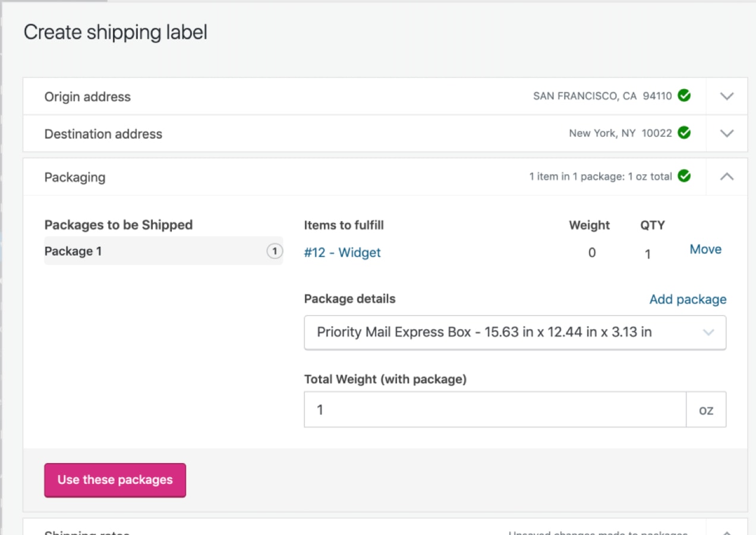Click the "1" item count badge on Package 1
The width and height of the screenshot is (756, 535).
[x=275, y=251]
